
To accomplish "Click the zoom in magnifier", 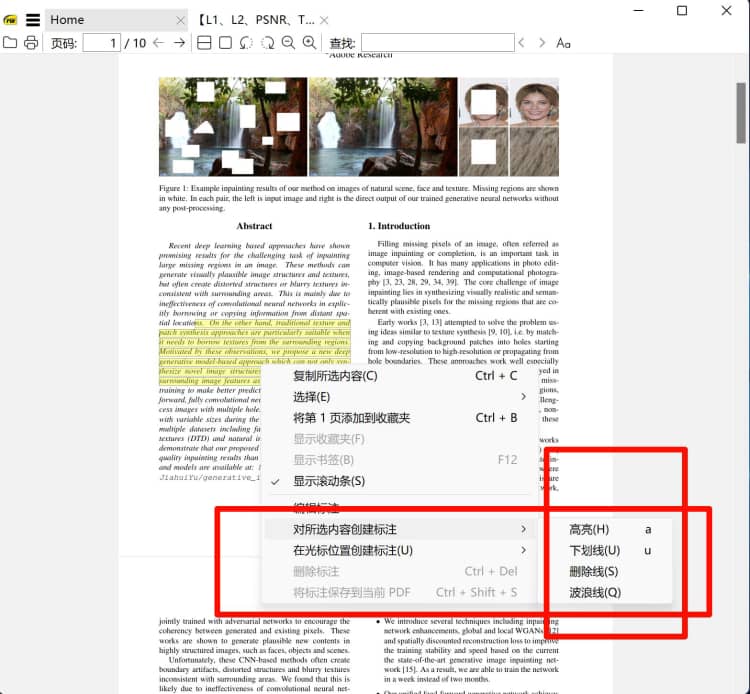I will (309, 43).
